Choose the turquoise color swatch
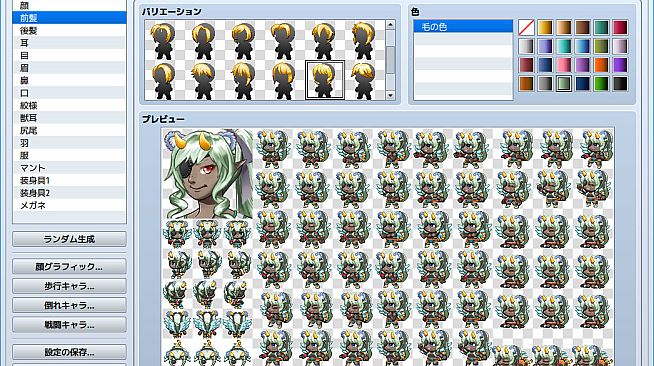Viewport: 654px width, 366px height. (563, 46)
